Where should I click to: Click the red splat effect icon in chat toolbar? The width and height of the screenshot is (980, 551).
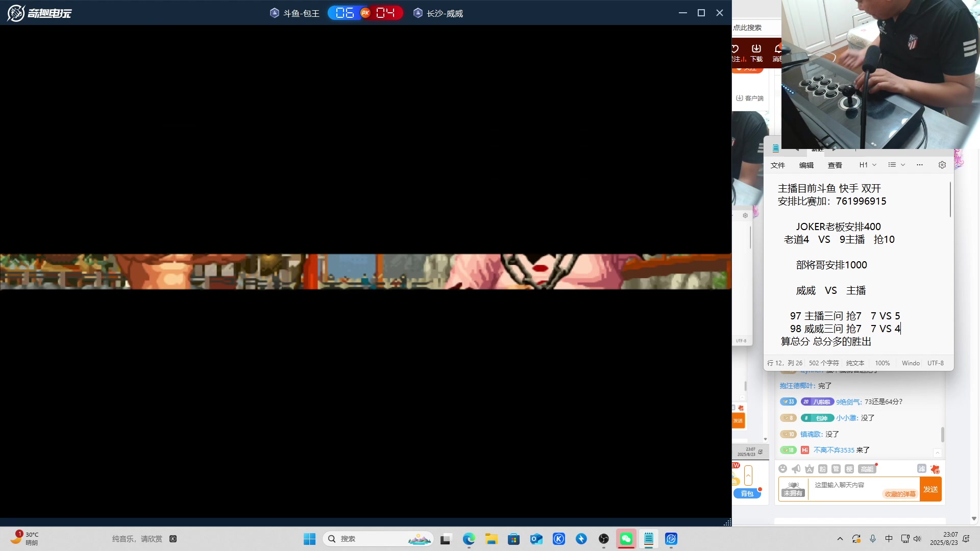coord(935,469)
